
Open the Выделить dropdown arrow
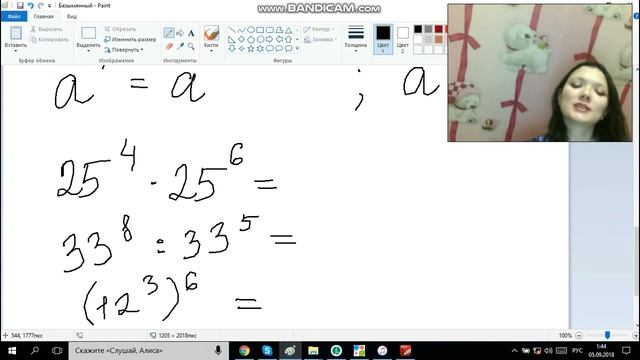(88, 51)
